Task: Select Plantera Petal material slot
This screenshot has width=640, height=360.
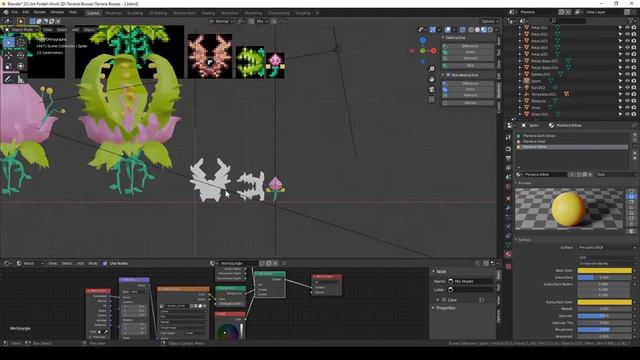Action: click(x=573, y=141)
